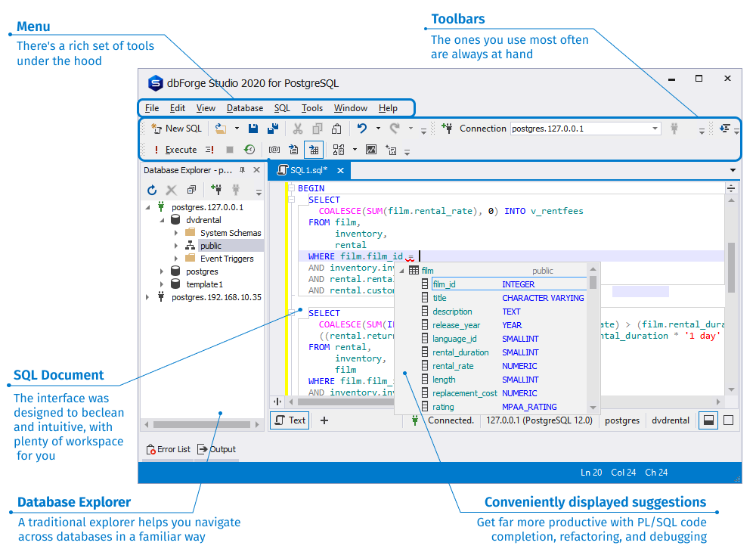The image size is (756, 552).
Task: Select the postgres database in tree
Action: (x=202, y=272)
